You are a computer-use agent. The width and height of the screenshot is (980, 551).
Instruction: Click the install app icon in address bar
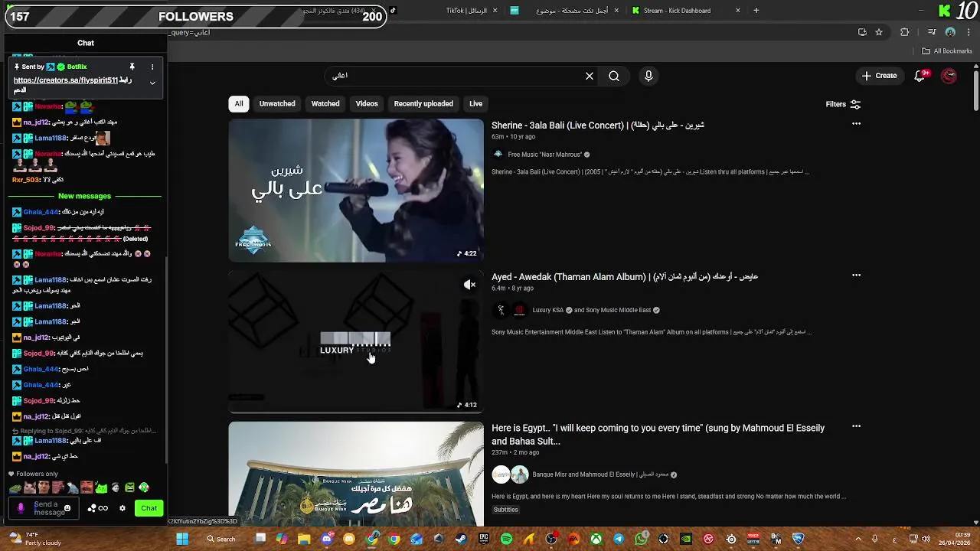tap(862, 32)
